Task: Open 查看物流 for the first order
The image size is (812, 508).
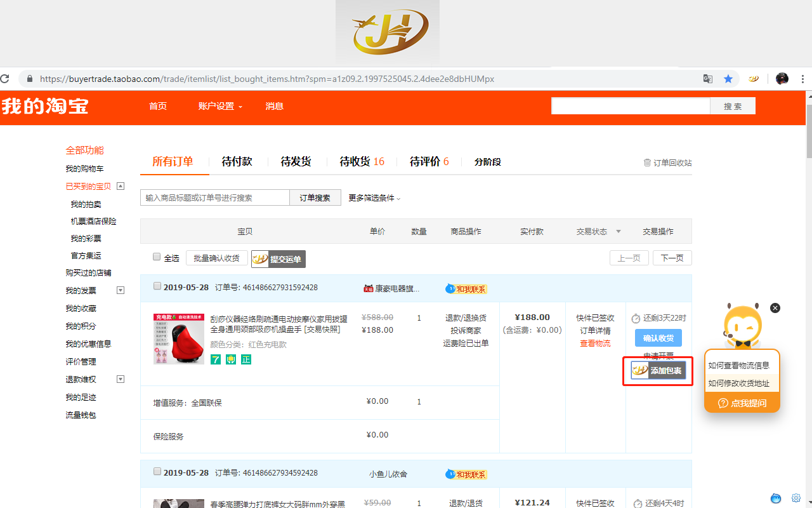Action: (595, 344)
